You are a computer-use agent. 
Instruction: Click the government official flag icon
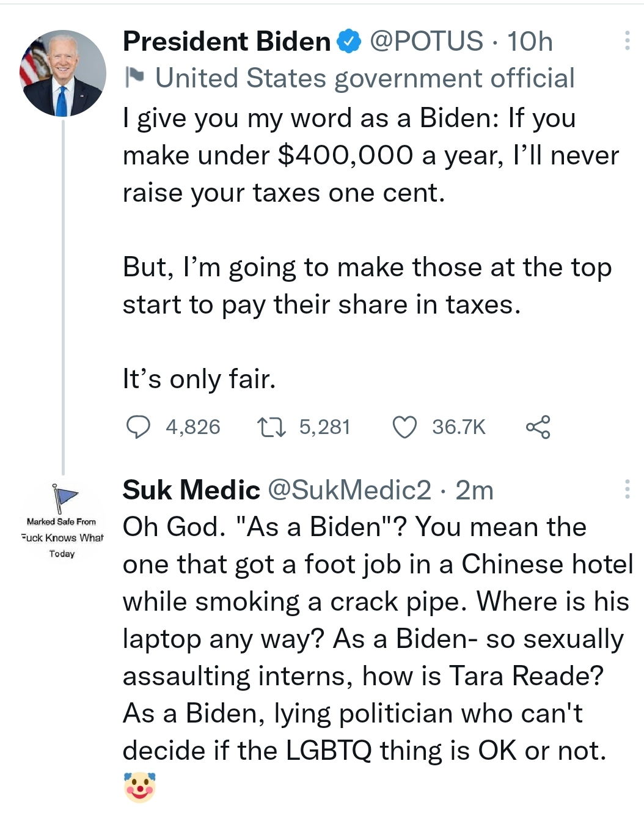pyautogui.click(x=134, y=78)
